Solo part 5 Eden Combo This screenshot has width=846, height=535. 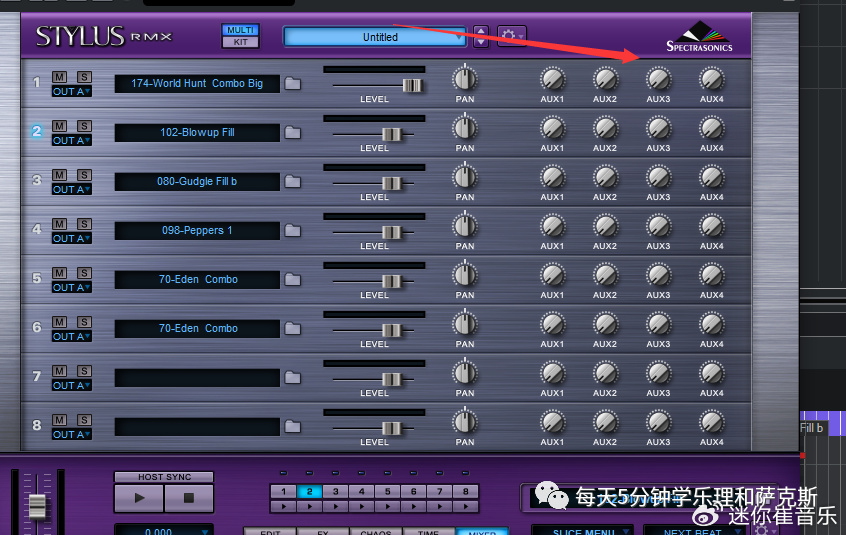click(x=84, y=273)
